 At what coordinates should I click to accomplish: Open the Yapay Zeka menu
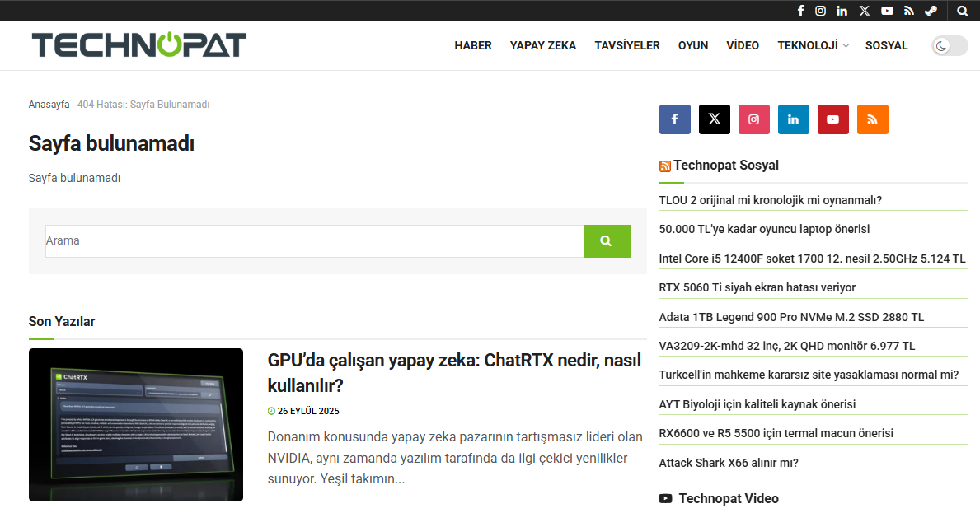pos(543,45)
